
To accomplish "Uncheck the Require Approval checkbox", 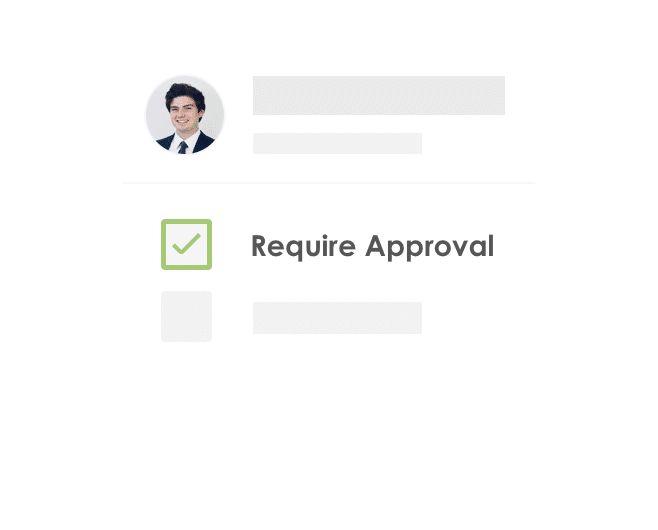I will [x=186, y=244].
